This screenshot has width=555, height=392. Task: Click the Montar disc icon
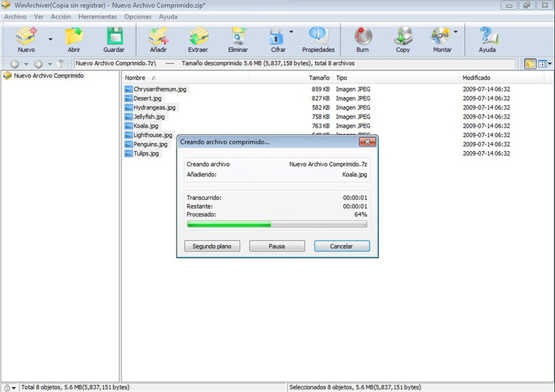point(441,36)
